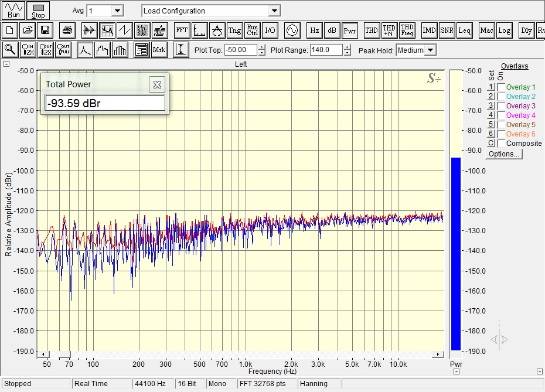Expand the Avg count dropdown
Viewport: 545px width, 392px height.
click(x=117, y=11)
